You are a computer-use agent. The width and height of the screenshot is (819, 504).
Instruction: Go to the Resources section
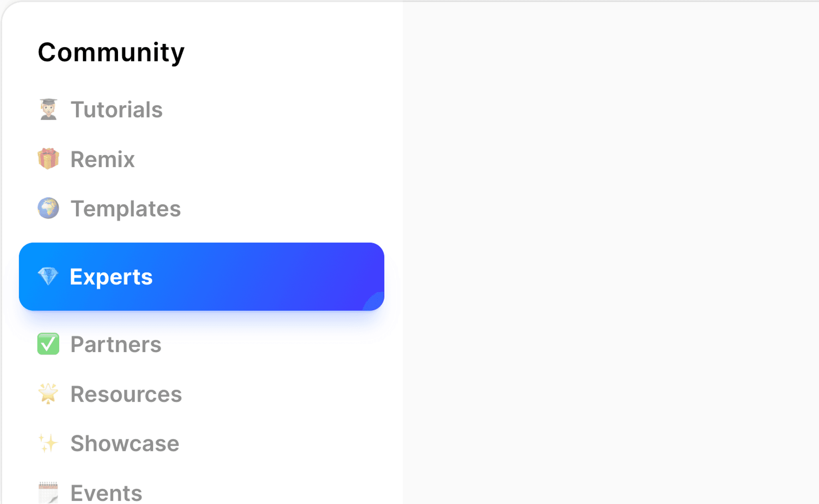coord(125,394)
